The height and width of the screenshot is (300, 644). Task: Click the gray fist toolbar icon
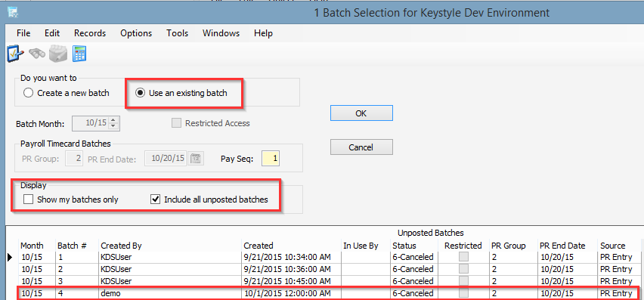(58, 54)
